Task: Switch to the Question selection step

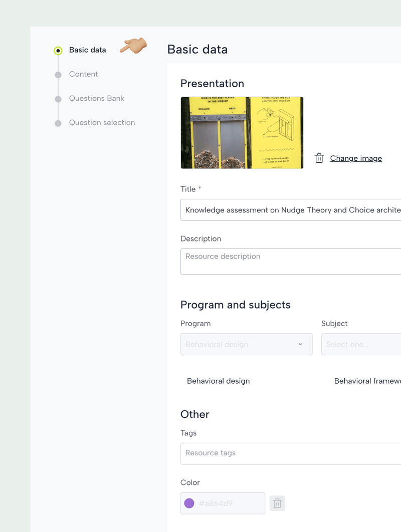Action: (x=102, y=123)
